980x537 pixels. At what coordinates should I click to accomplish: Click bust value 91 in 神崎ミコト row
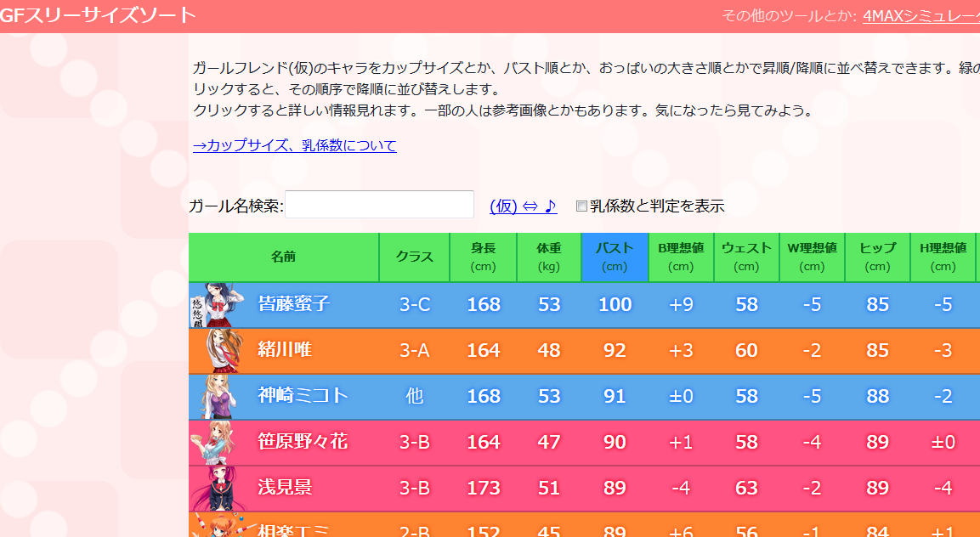[x=615, y=396]
